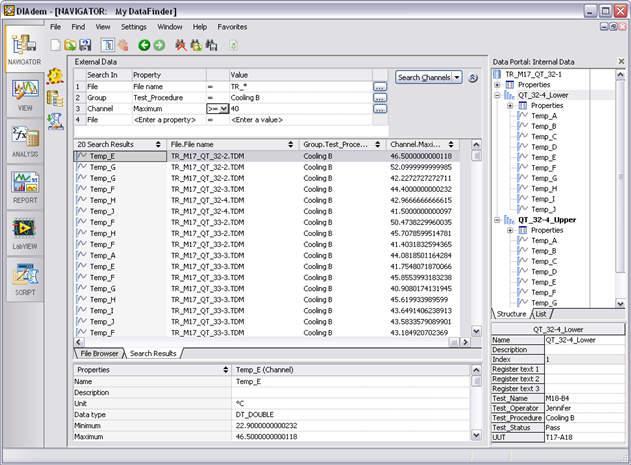Open the >= operator dropdown in row 3

coord(224,108)
